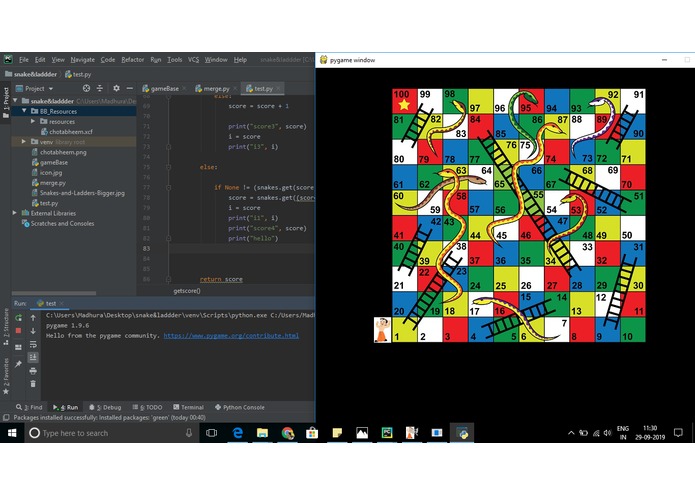Open the Windows notification center icon
Viewport: 695px width, 494px height.
(678, 433)
